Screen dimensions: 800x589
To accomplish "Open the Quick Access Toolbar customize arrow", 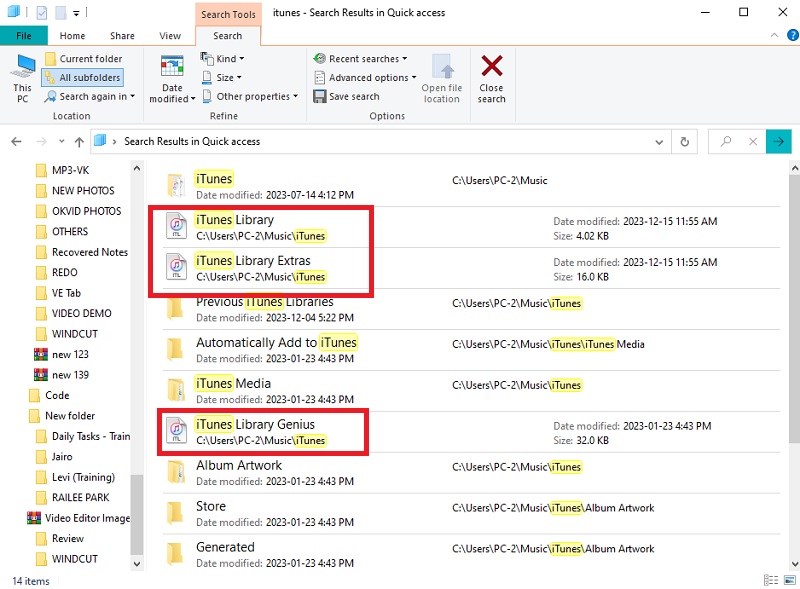I will (x=76, y=13).
